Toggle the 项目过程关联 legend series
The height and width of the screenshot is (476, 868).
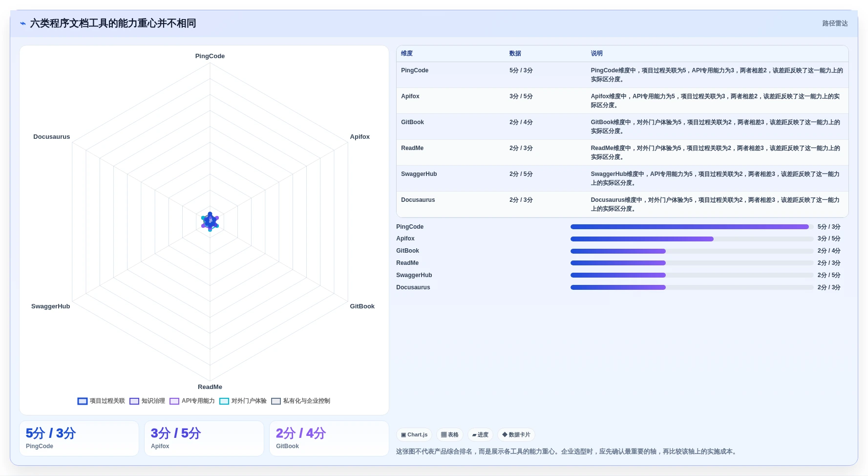[x=101, y=401]
